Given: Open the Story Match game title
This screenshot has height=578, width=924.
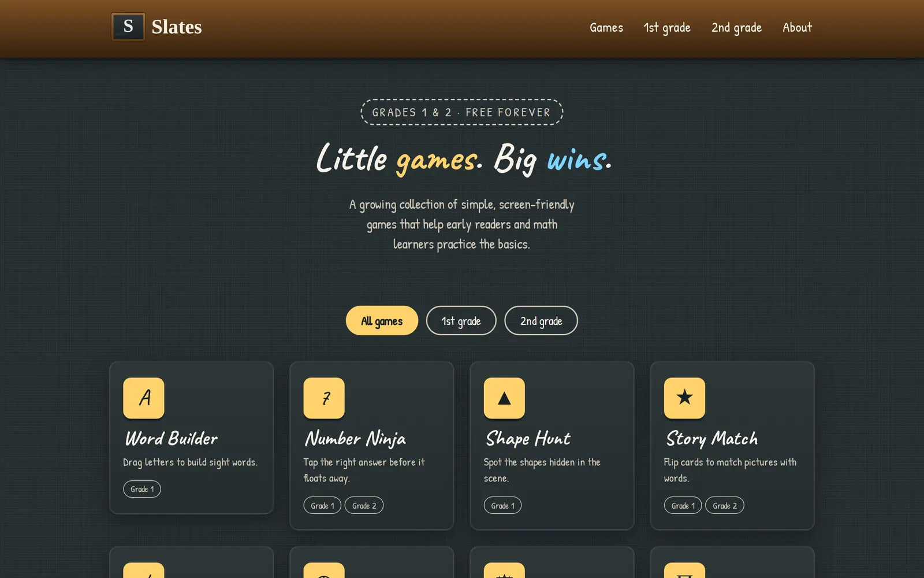Looking at the screenshot, I should [x=711, y=439].
